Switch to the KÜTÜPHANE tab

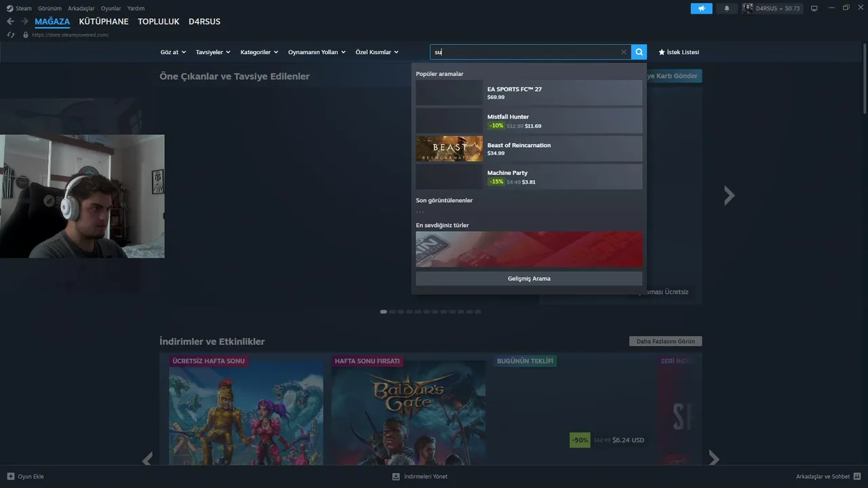click(104, 22)
